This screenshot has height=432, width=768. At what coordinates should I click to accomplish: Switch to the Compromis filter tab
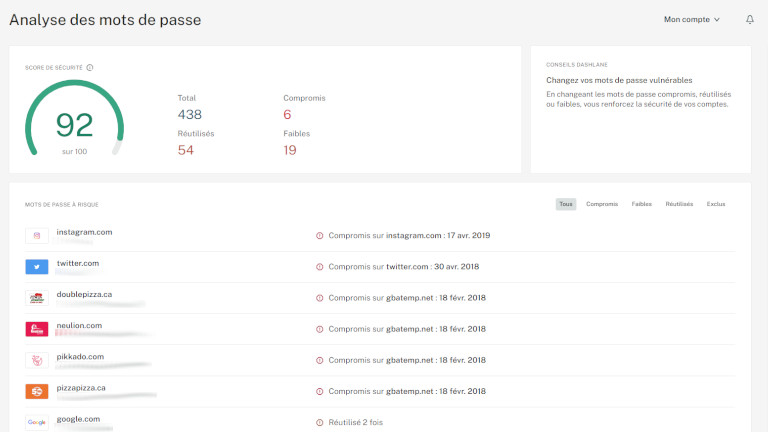point(602,204)
